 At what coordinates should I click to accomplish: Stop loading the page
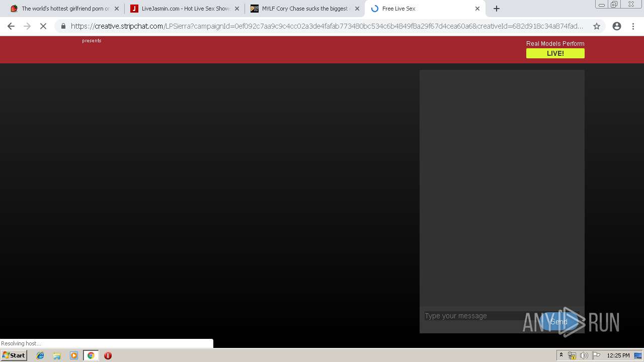[43, 26]
